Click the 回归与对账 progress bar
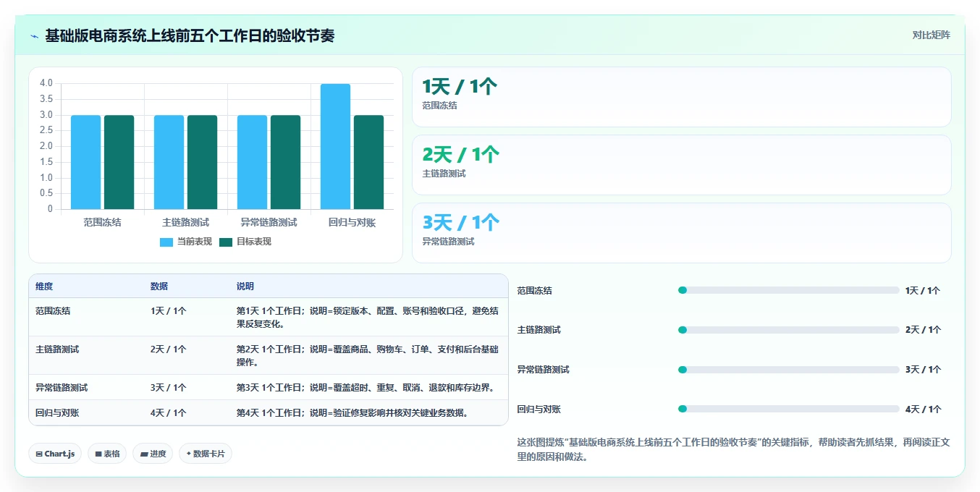The width and height of the screenshot is (980, 492). tap(789, 410)
